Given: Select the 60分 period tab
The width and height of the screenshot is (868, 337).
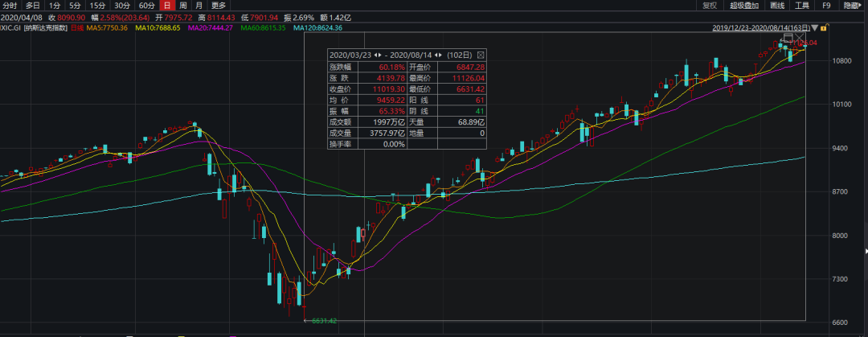Looking at the screenshot, I should pyautogui.click(x=147, y=6).
